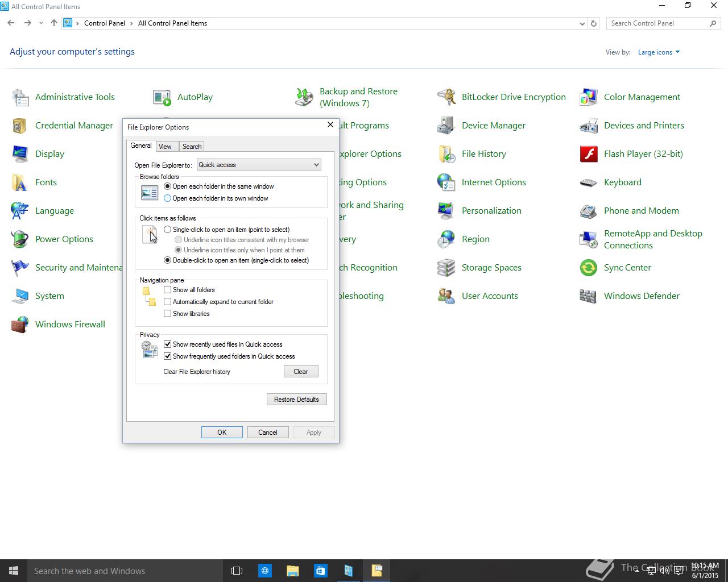The height and width of the screenshot is (582, 728).
Task: Go back with the back arrow
Action: point(11,23)
